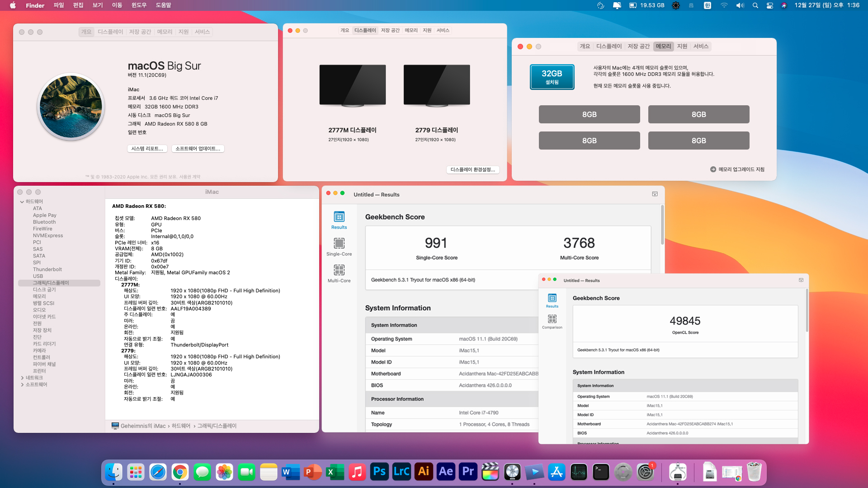Open Activity Monitor from the dock
Image resolution: width=868 pixels, height=488 pixels.
tap(579, 472)
